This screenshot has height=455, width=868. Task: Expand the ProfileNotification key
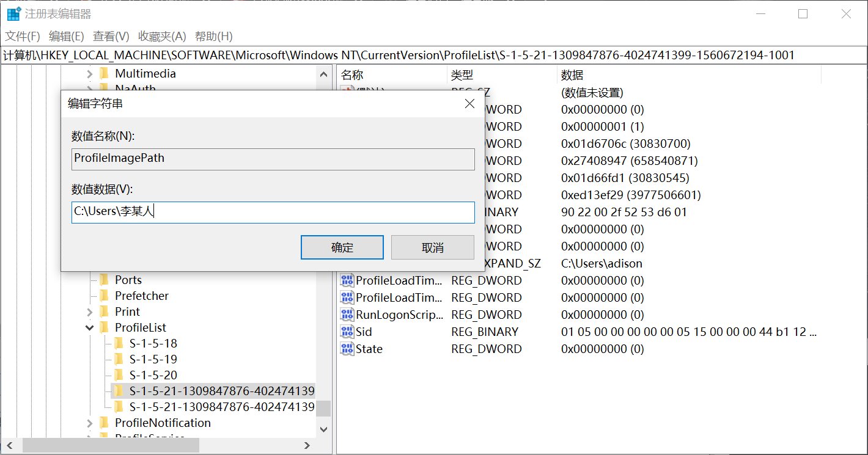click(90, 423)
